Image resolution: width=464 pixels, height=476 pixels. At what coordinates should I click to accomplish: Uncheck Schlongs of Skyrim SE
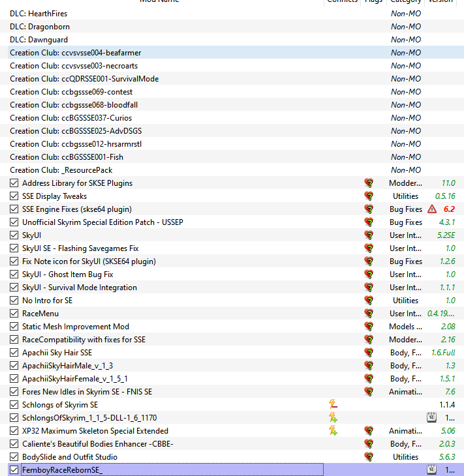(x=14, y=405)
